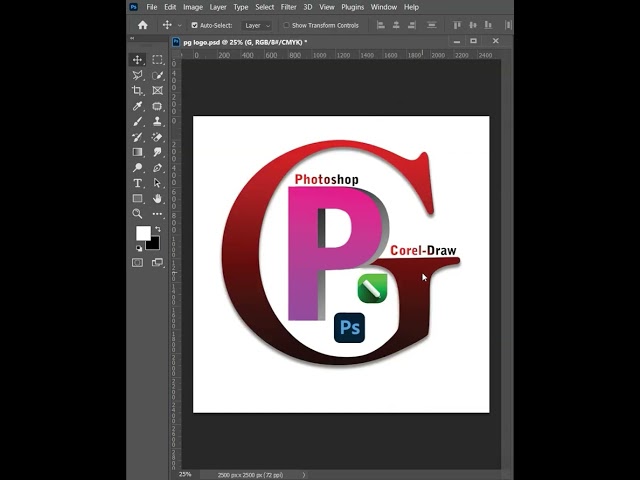
Task: Open the Window menu
Action: pos(384,7)
